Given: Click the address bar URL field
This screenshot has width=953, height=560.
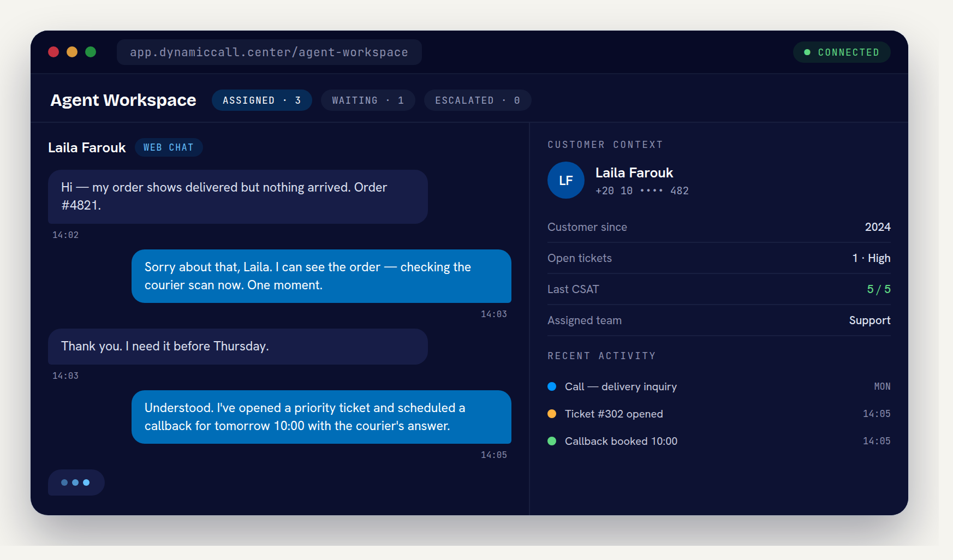Looking at the screenshot, I should 269,52.
